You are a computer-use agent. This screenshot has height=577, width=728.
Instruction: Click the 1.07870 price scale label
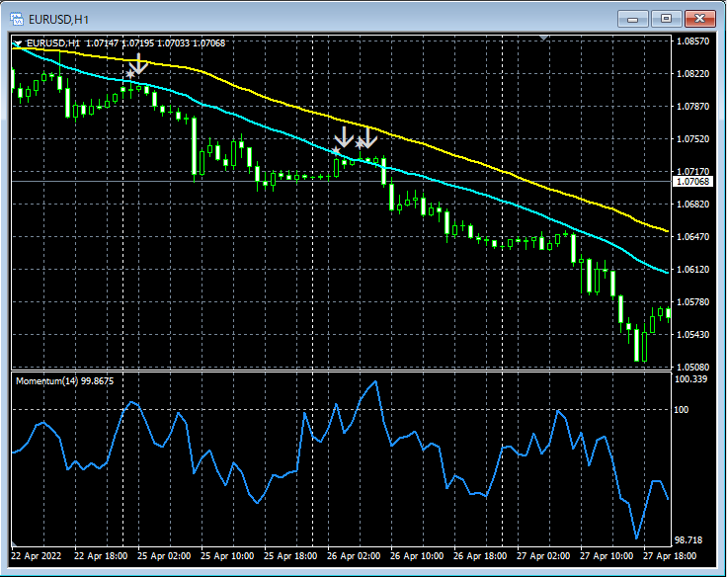tap(693, 106)
